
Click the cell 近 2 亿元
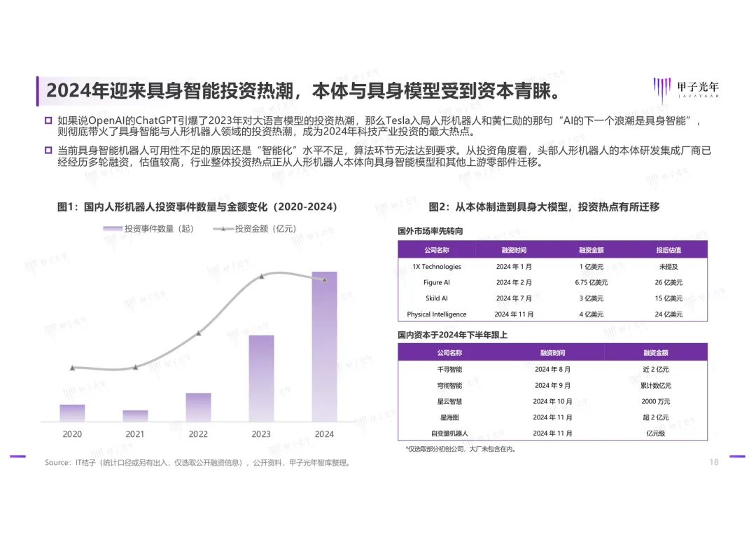(656, 370)
